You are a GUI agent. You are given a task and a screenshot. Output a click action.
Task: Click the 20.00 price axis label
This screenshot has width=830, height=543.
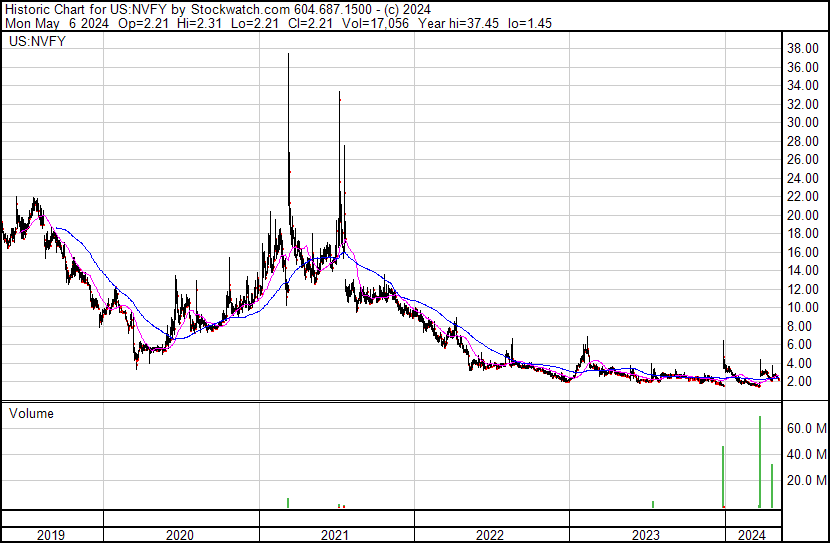click(x=804, y=215)
